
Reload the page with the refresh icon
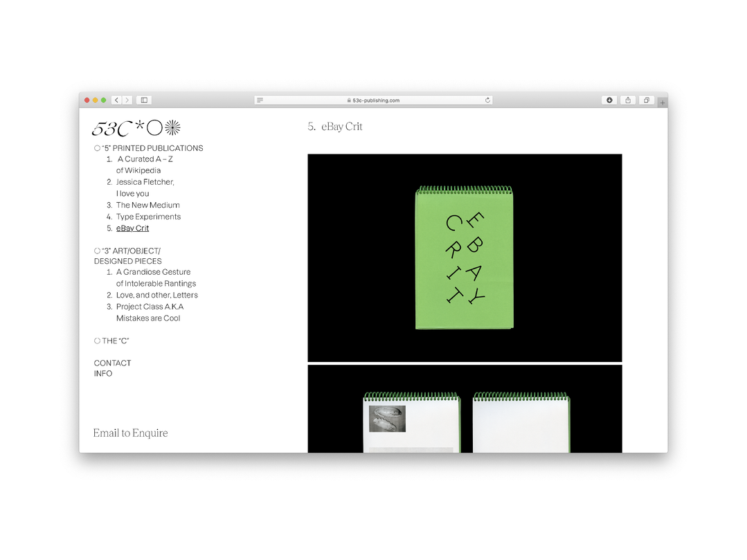[x=487, y=100]
